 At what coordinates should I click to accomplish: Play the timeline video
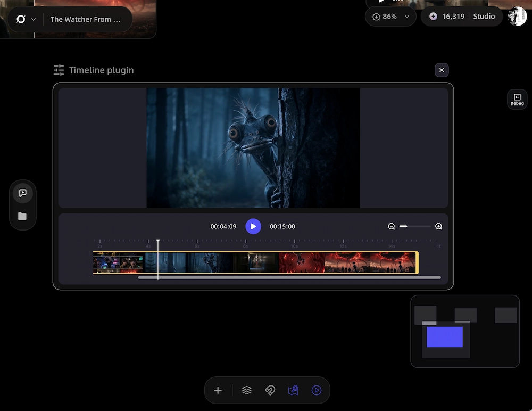click(253, 226)
